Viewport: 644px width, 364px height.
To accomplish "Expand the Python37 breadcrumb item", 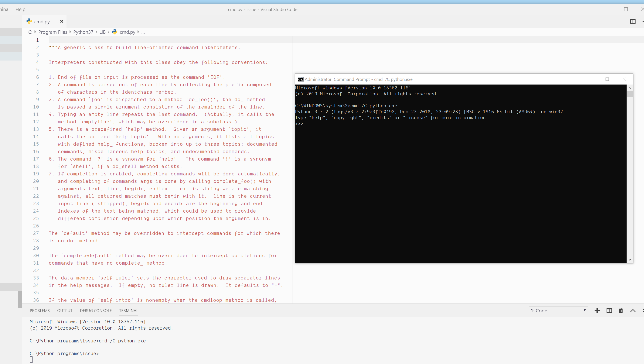I will [x=83, y=32].
